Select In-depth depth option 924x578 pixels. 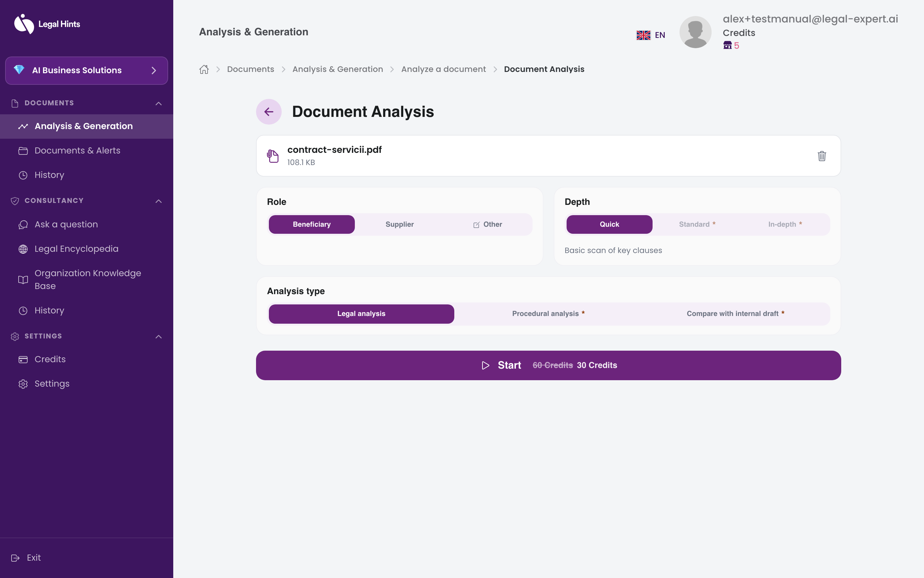point(785,224)
